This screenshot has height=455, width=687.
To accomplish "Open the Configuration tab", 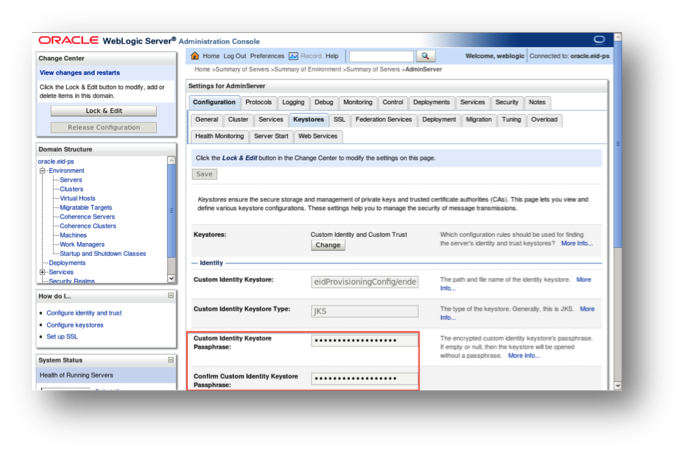I will [214, 102].
